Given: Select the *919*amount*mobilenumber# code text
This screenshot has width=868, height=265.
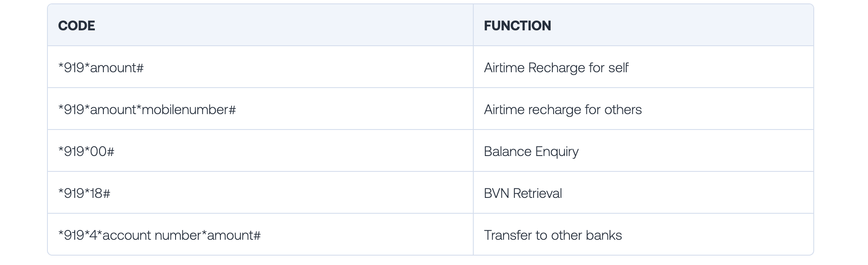Looking at the screenshot, I should [147, 109].
